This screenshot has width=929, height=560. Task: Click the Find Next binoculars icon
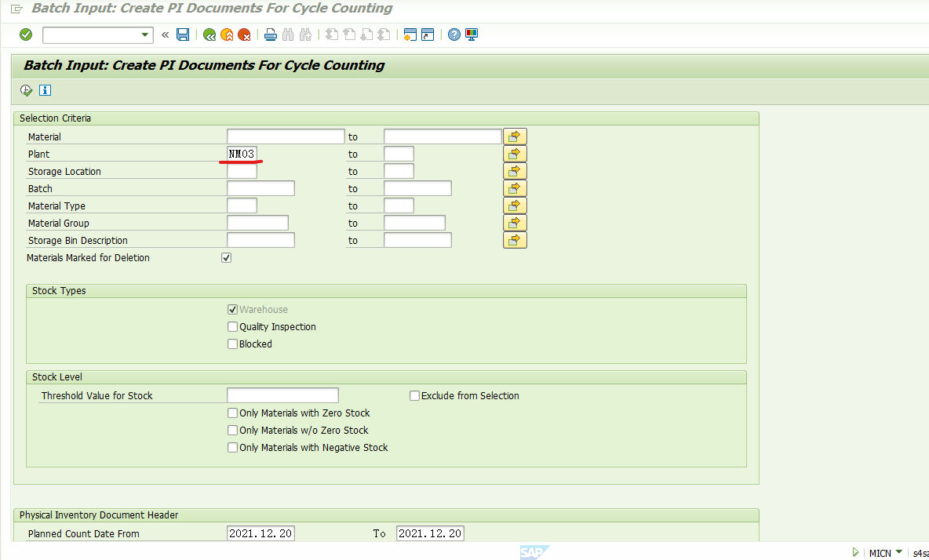pos(305,35)
